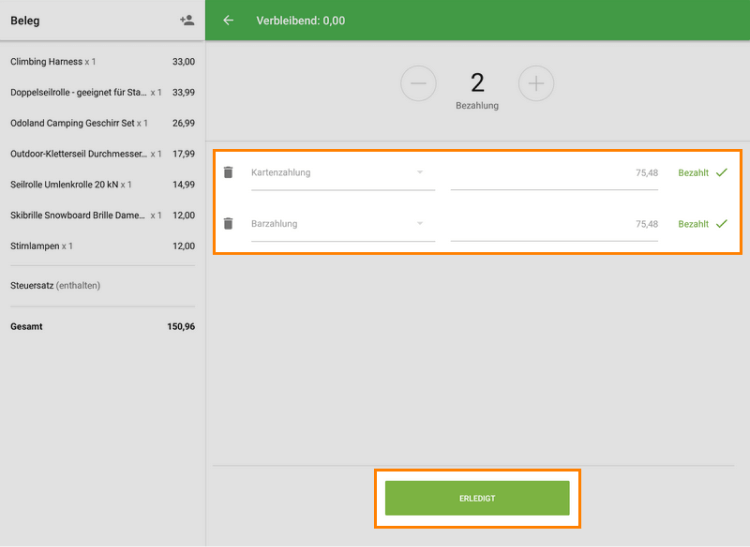Select the Stirnlampen receipt item
The image size is (750, 547).
click(x=102, y=246)
